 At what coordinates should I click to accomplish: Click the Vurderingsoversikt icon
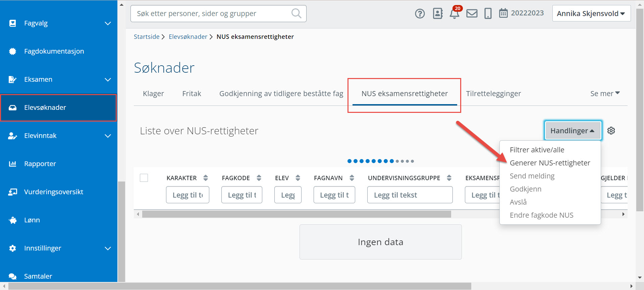click(x=12, y=192)
